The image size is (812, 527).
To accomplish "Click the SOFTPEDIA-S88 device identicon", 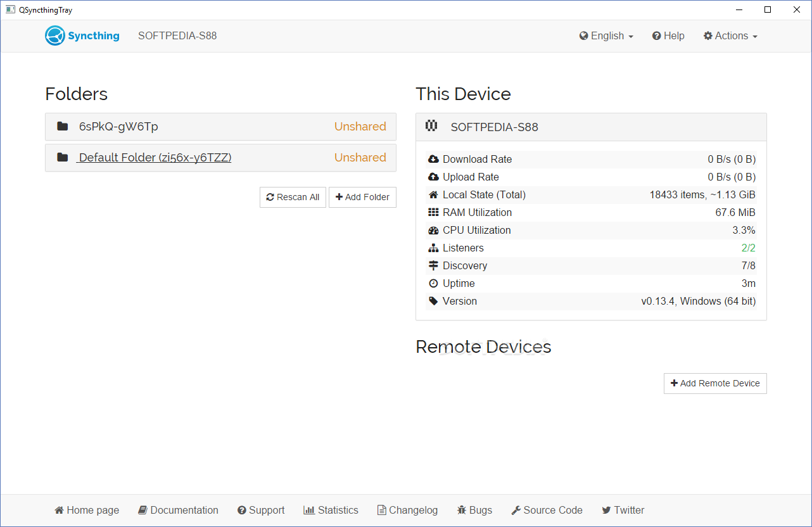I will (x=431, y=125).
